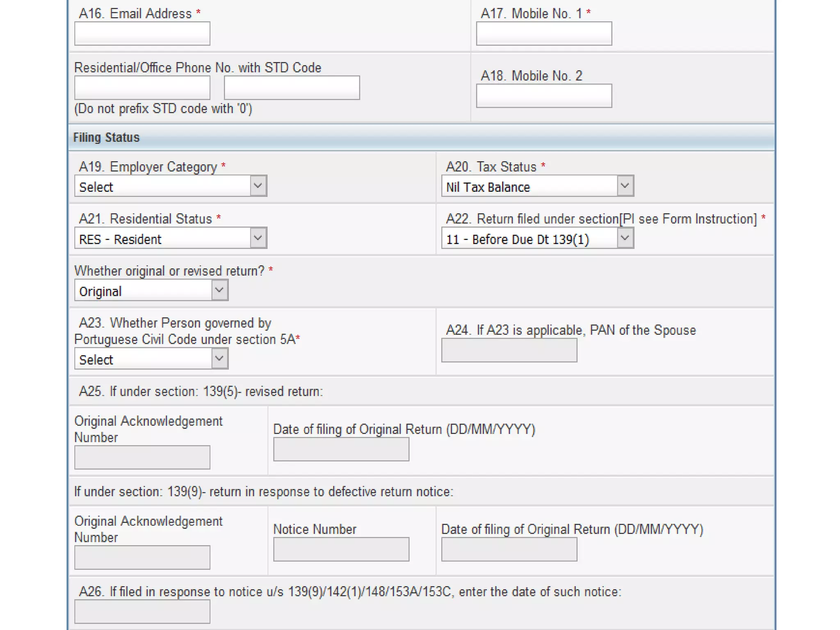Viewport: 840px width, 630px height.
Task: Click the PAN of the Spouse field
Action: tap(509, 350)
